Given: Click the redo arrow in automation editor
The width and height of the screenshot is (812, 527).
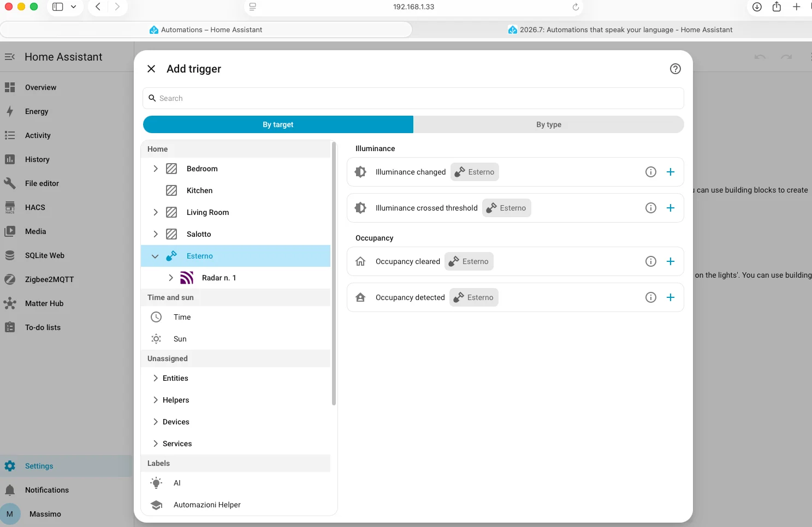Looking at the screenshot, I should pyautogui.click(x=786, y=57).
